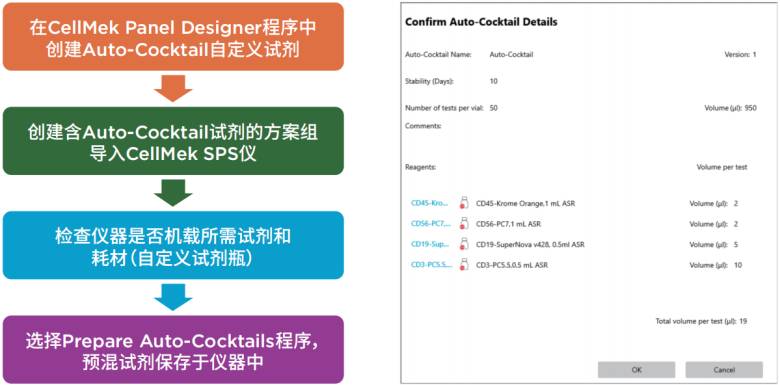The image size is (780, 385).
Task: Click the 'Total volume per test (µl): 19' text
Action: (x=701, y=321)
